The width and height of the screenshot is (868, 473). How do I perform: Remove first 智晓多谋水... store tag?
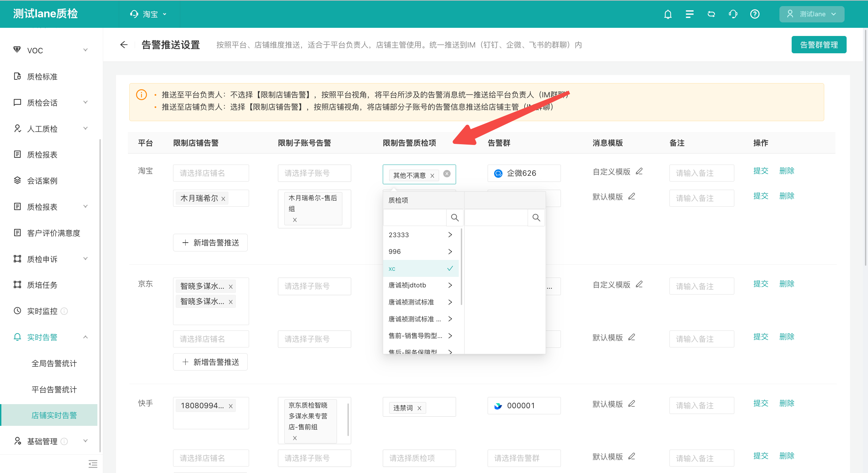231,287
